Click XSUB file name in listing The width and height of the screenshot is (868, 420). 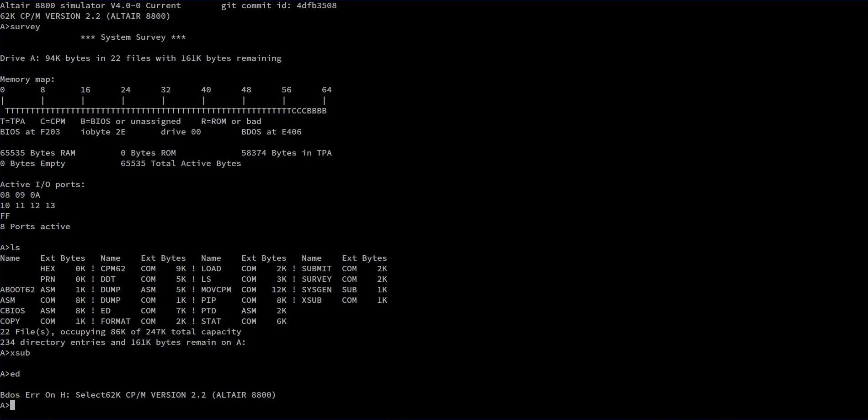tap(312, 300)
